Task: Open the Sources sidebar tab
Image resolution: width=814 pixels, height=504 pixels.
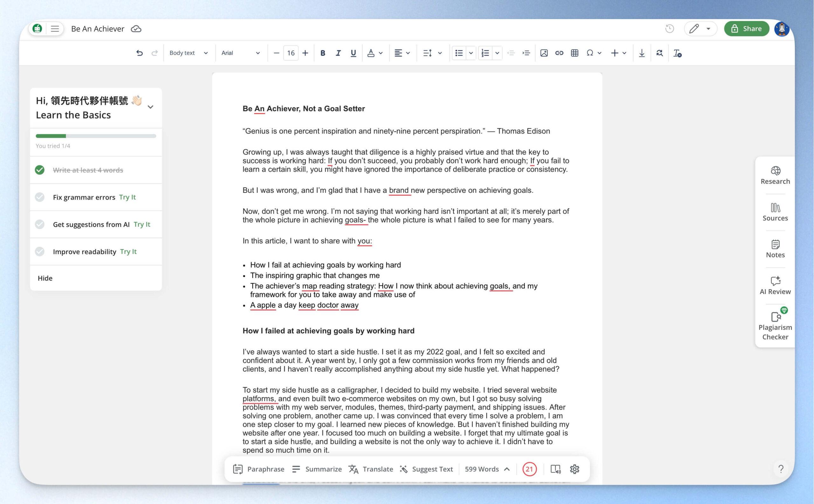Action: [775, 212]
